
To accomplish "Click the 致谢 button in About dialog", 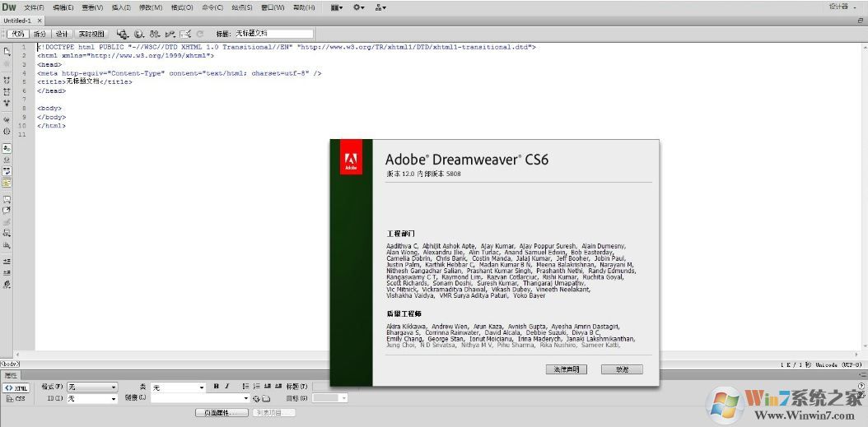I will pyautogui.click(x=623, y=369).
